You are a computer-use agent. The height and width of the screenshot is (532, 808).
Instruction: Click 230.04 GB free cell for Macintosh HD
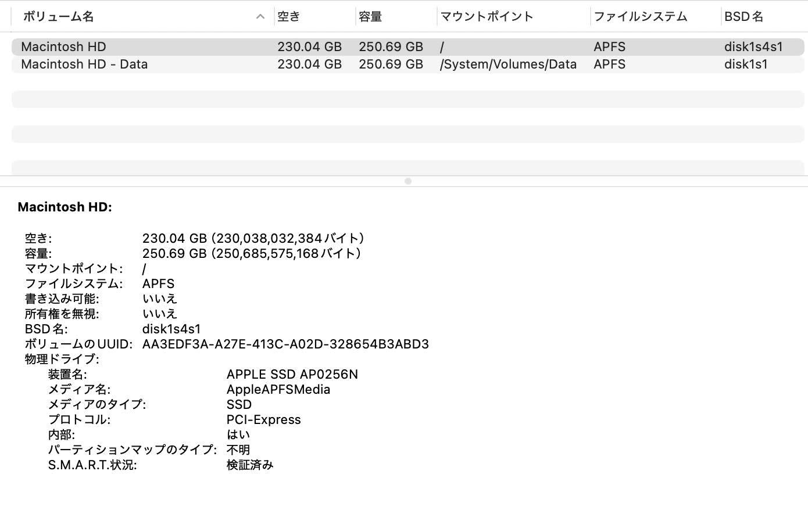pyautogui.click(x=309, y=46)
